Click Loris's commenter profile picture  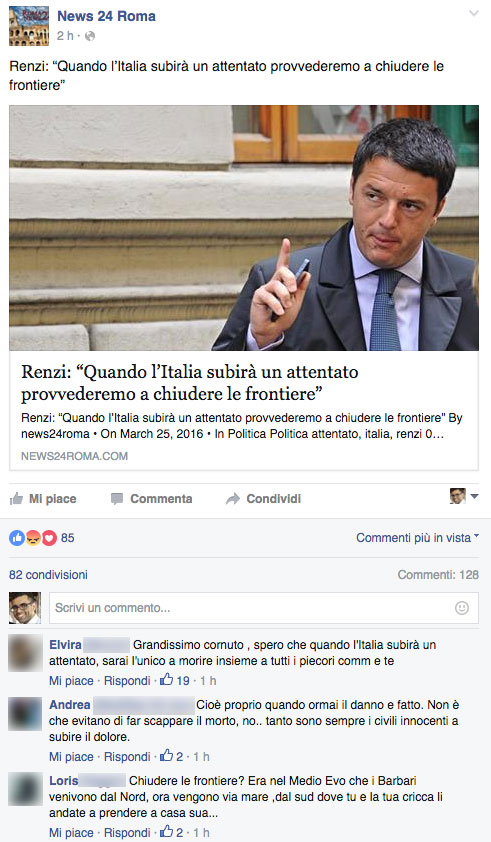pos(25,789)
